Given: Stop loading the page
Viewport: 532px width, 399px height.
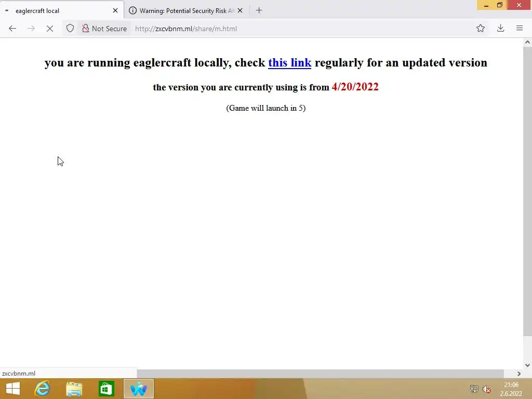Looking at the screenshot, I should click(x=49, y=29).
